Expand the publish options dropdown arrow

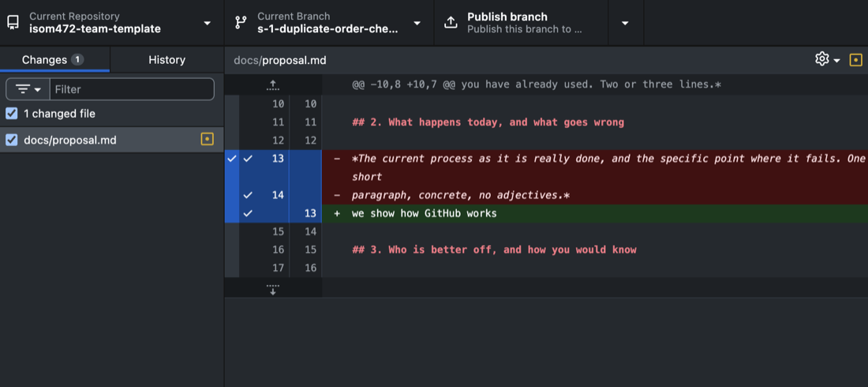pos(625,23)
